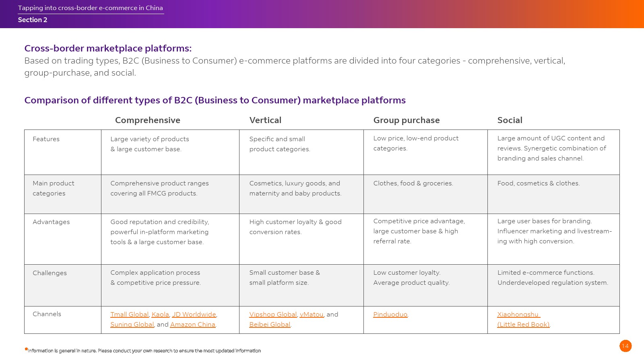Click the Comprehensive column heading

(x=148, y=120)
